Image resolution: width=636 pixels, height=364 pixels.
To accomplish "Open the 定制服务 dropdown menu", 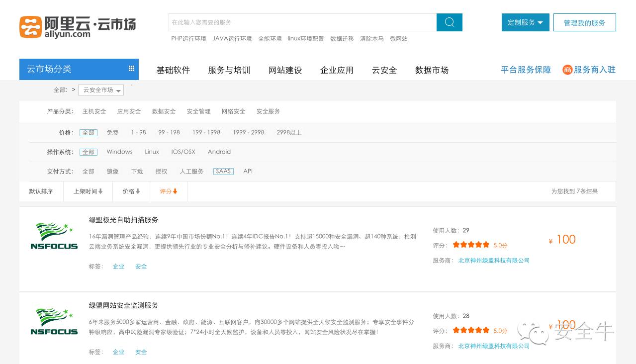I will click(x=525, y=22).
